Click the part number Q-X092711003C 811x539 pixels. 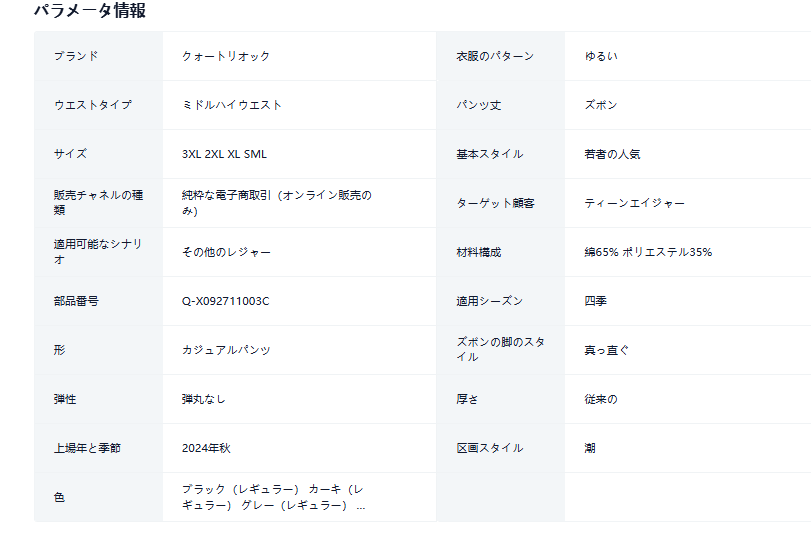click(225, 301)
